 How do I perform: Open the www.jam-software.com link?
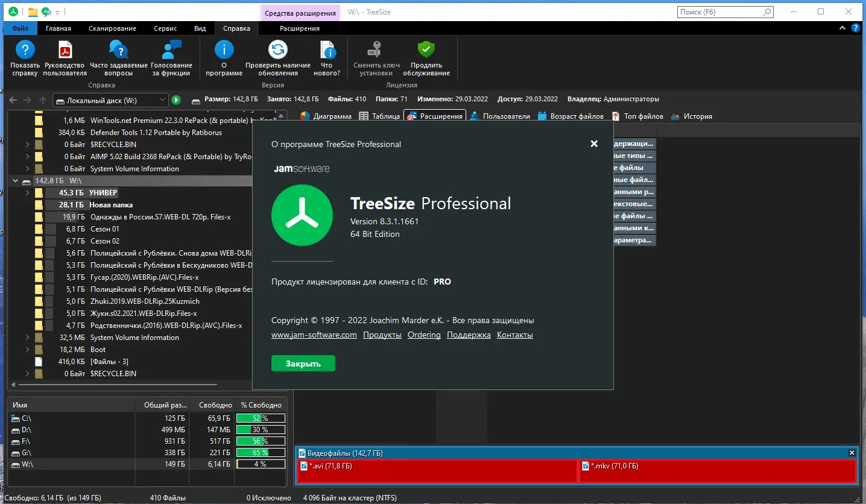314,335
